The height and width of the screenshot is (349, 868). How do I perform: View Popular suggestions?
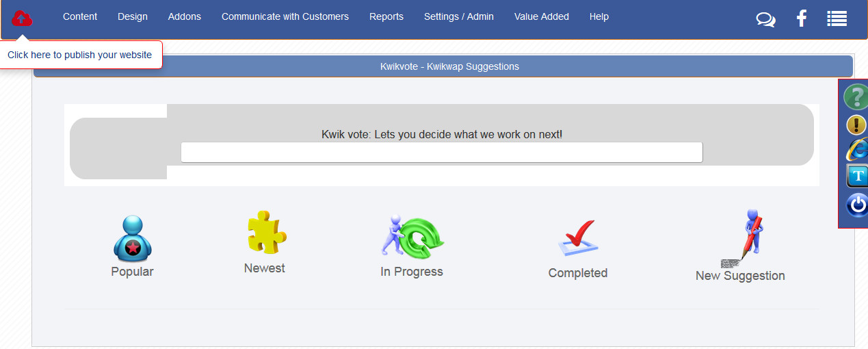tap(132, 246)
